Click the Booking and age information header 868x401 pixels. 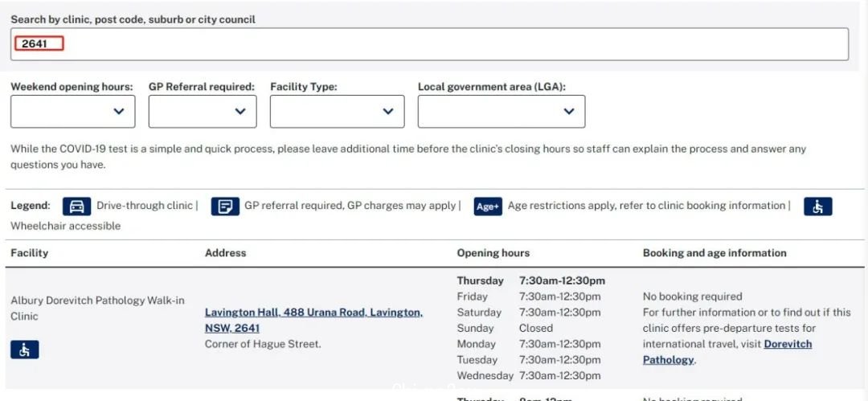[714, 252]
